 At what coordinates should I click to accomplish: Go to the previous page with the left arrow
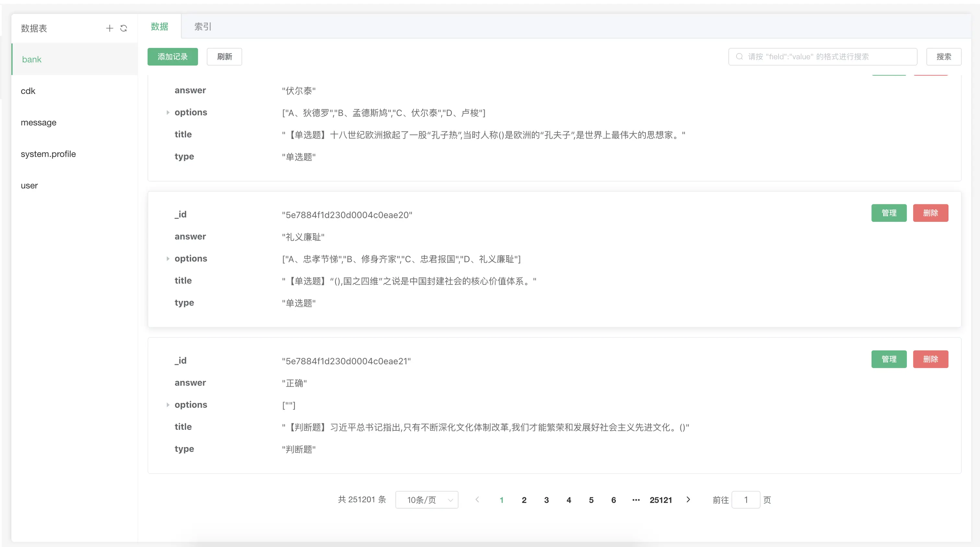477,500
